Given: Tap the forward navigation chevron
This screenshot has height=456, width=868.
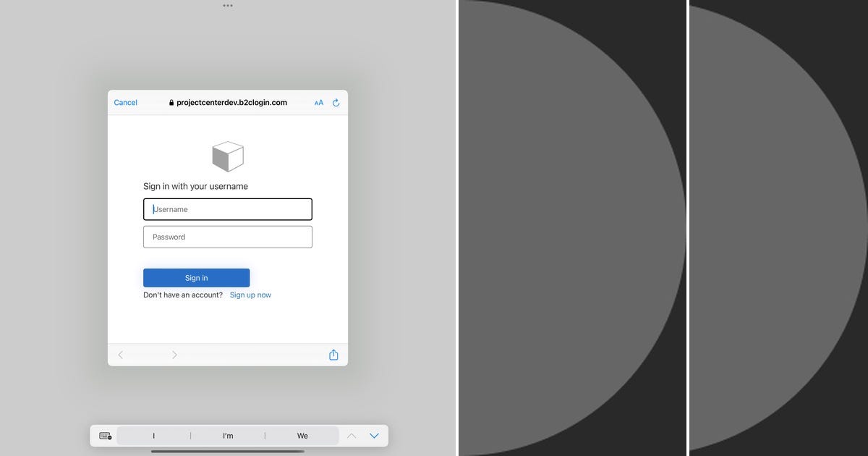Looking at the screenshot, I should tap(174, 355).
